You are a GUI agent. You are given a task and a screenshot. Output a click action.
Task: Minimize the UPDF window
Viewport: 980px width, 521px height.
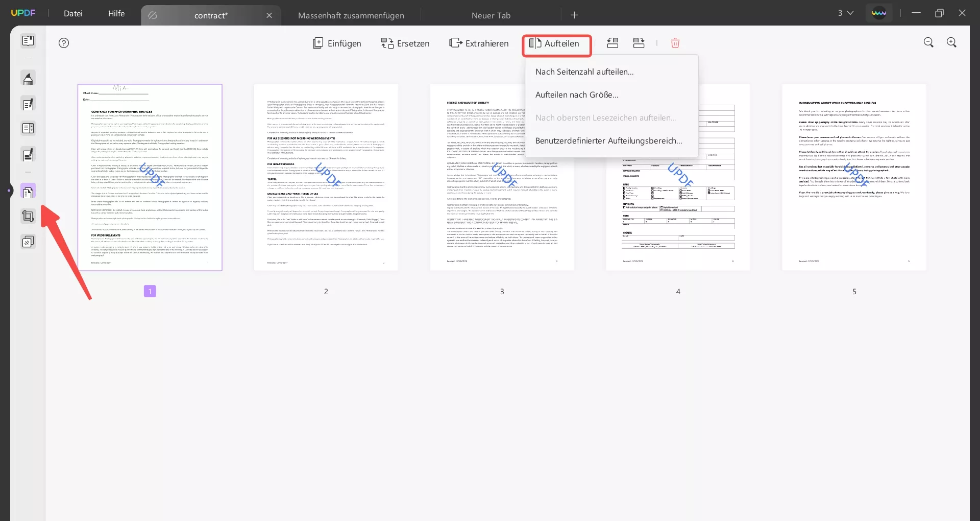(x=916, y=13)
